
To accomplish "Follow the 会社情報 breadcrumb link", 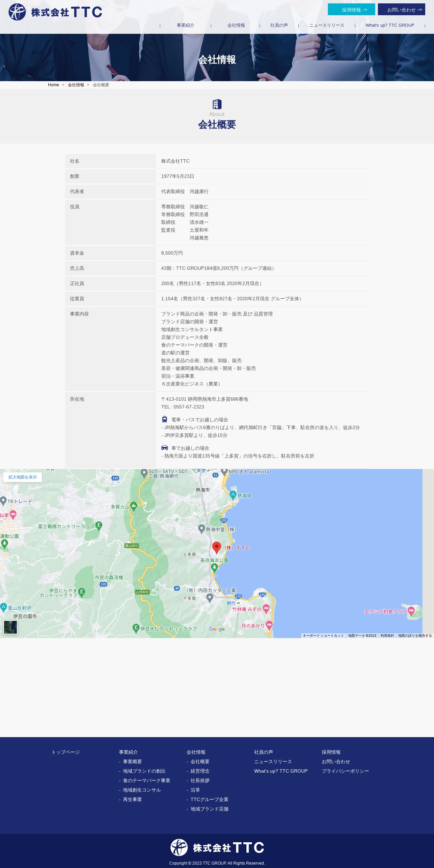I will pos(76,85).
